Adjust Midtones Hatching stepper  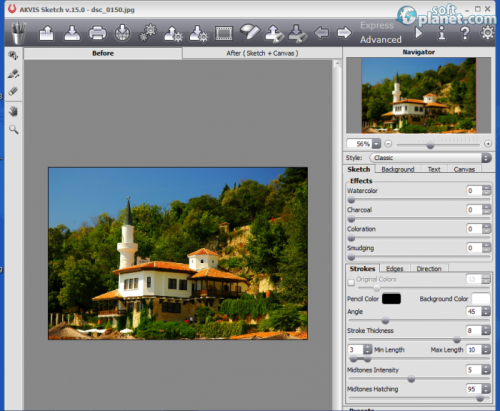point(486,389)
